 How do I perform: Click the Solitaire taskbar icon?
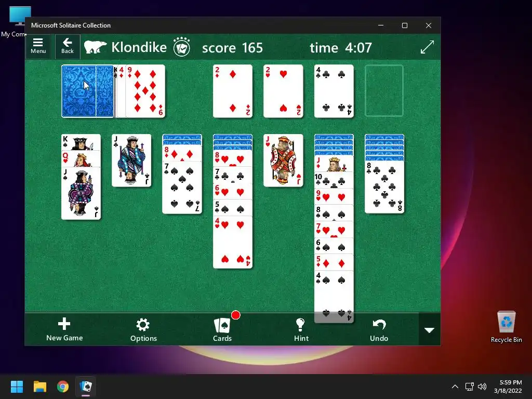pyautogui.click(x=86, y=387)
